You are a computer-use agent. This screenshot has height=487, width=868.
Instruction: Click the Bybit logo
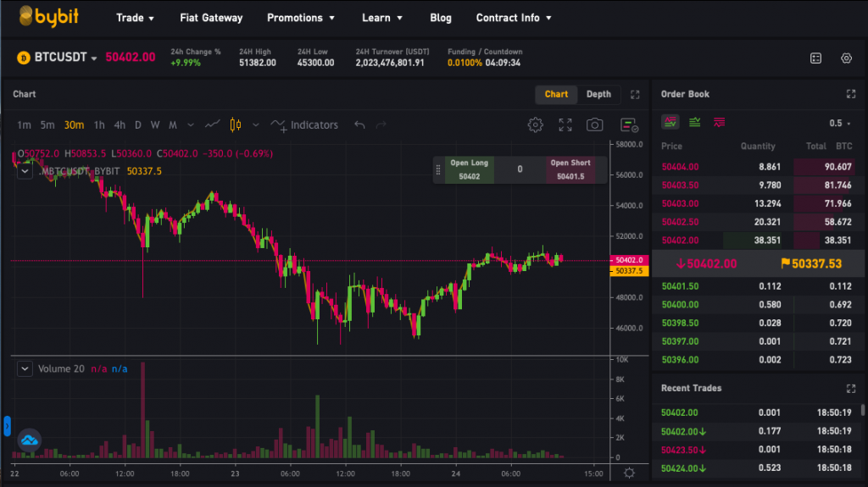coord(48,17)
